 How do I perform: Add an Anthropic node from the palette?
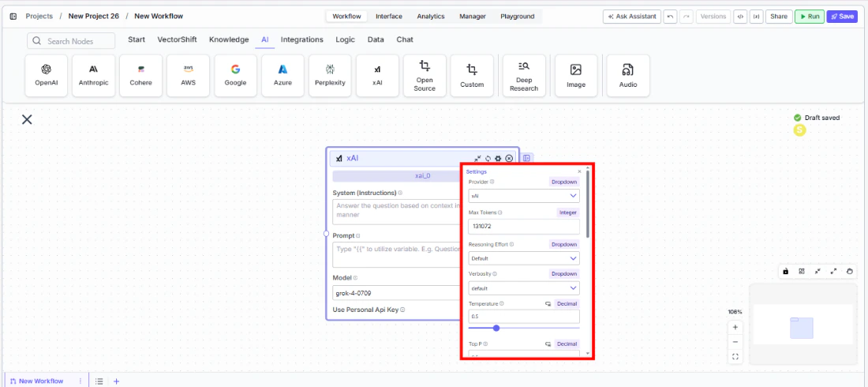coord(94,75)
